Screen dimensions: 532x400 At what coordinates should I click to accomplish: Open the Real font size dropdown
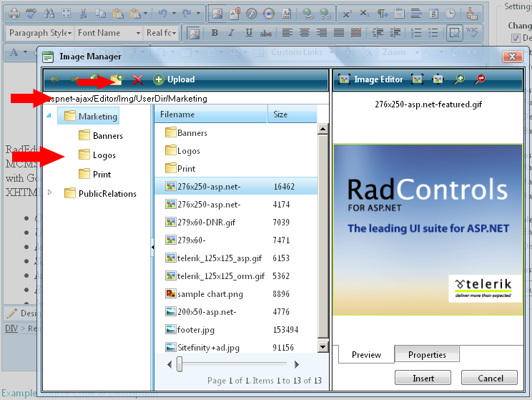[161, 33]
